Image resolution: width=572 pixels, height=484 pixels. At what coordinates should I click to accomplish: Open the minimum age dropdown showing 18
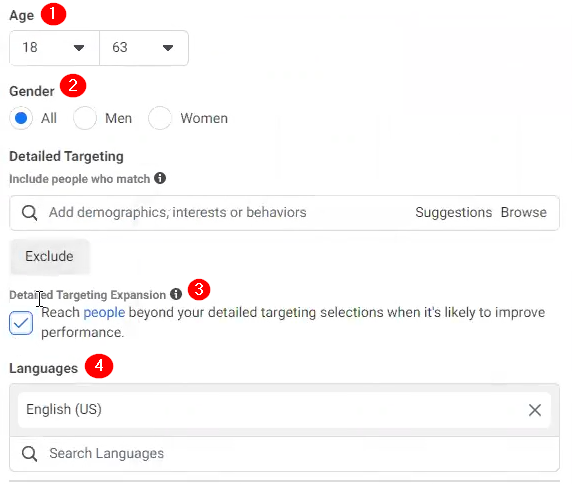click(x=54, y=48)
